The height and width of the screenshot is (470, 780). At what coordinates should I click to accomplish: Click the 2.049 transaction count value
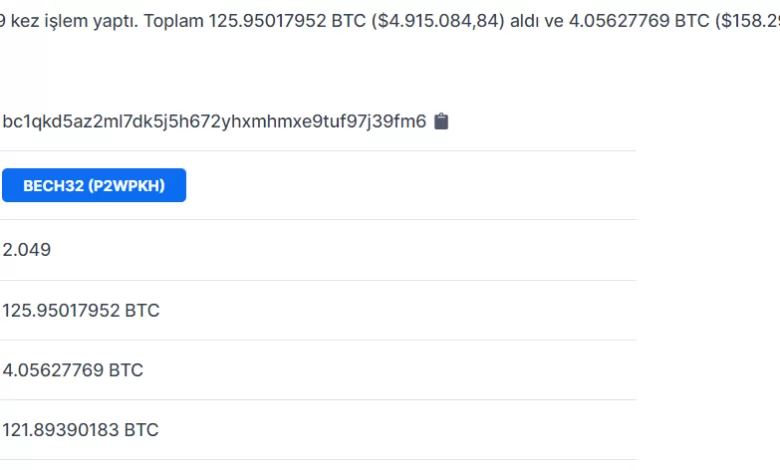click(27, 250)
